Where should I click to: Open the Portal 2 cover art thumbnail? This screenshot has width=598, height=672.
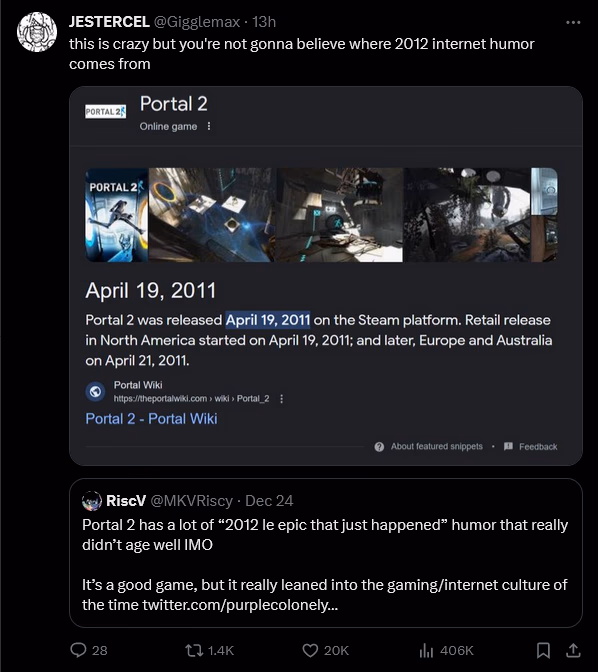coord(117,215)
